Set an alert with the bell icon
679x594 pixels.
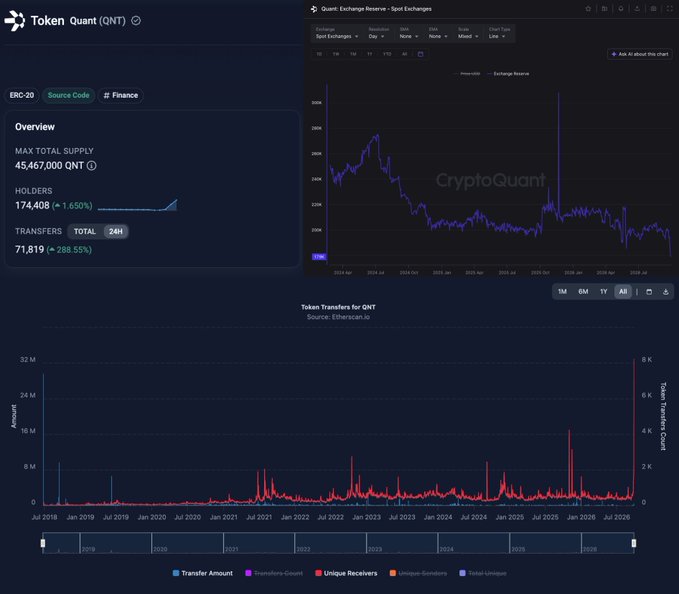621,9
